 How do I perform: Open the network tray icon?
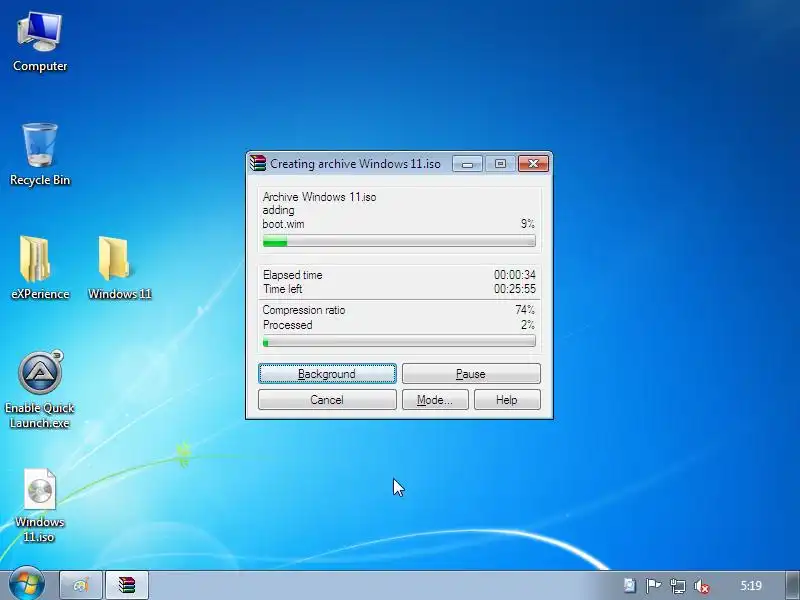coord(678,586)
